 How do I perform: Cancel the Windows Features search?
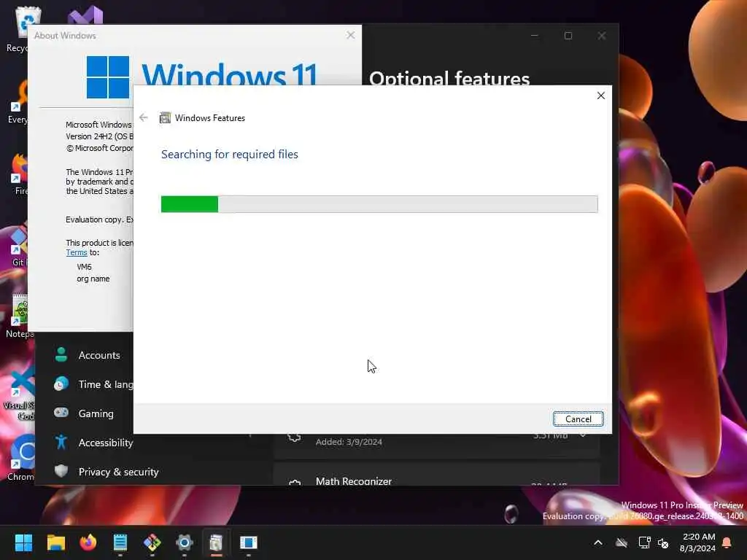[x=578, y=419]
